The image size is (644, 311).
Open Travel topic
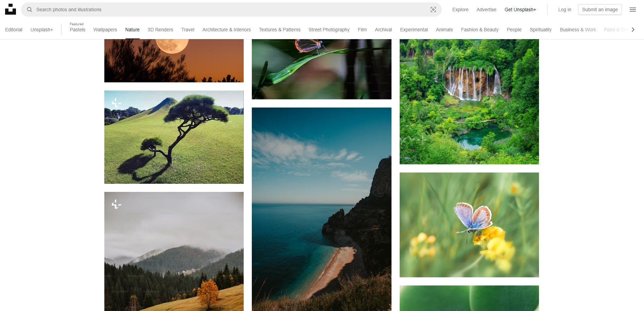[188, 30]
